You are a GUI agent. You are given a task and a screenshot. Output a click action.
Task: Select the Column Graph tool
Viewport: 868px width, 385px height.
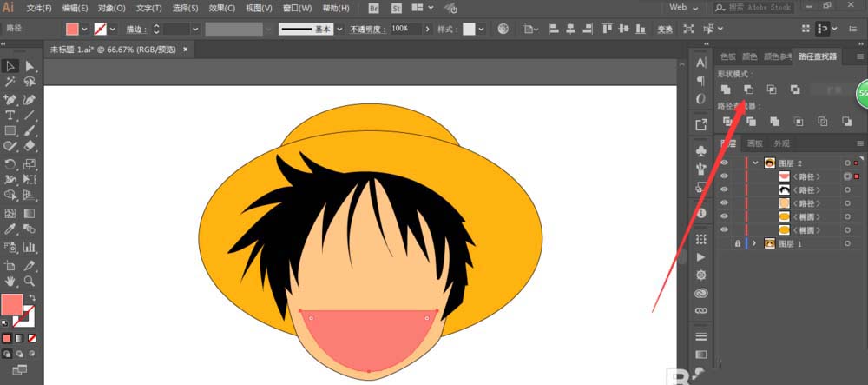point(30,247)
